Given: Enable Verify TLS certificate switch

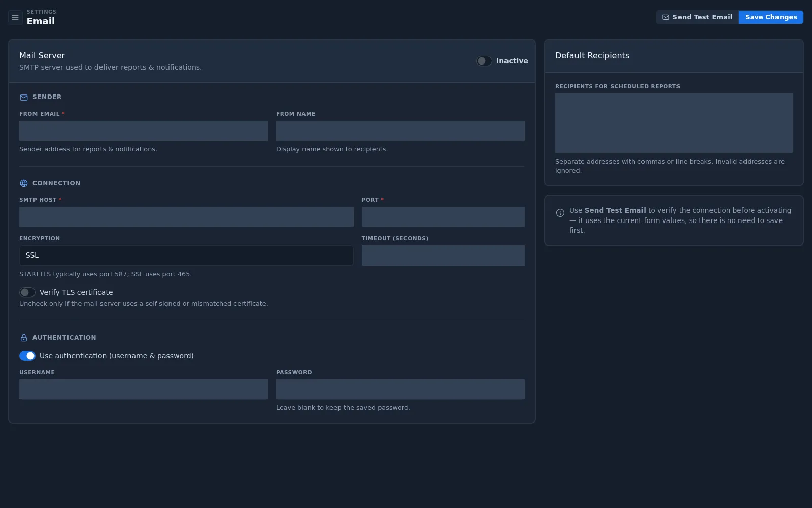Looking at the screenshot, I should (x=27, y=292).
